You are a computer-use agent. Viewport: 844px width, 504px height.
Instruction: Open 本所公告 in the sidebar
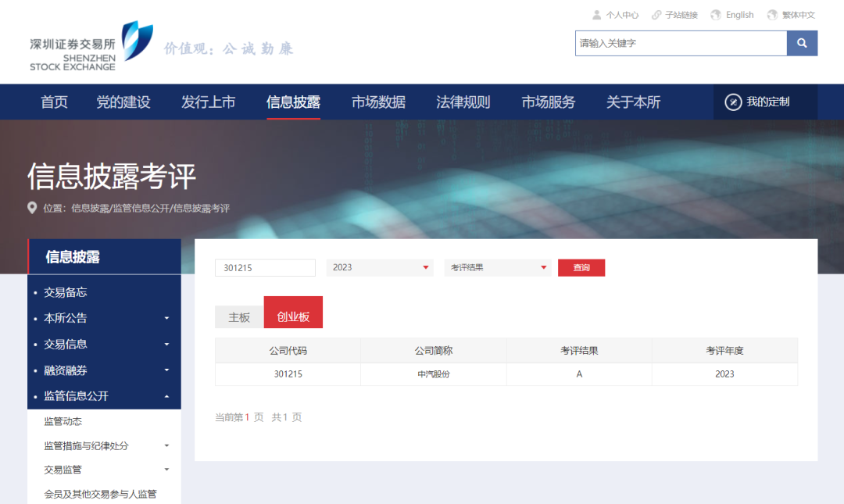pyautogui.click(x=65, y=318)
